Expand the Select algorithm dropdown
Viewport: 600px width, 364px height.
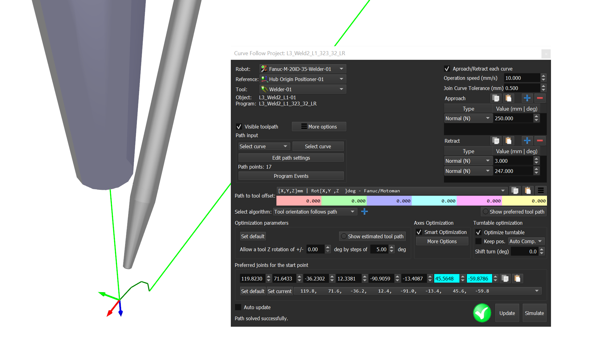click(x=315, y=212)
